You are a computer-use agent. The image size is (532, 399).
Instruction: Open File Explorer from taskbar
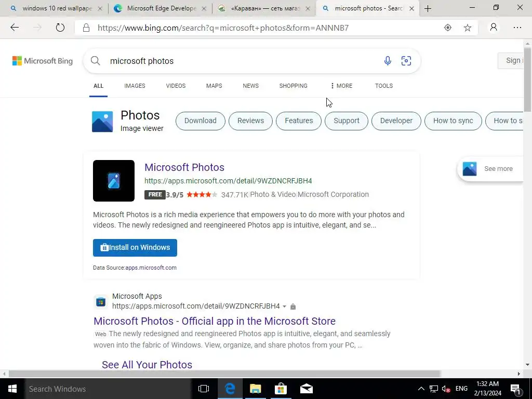256,389
